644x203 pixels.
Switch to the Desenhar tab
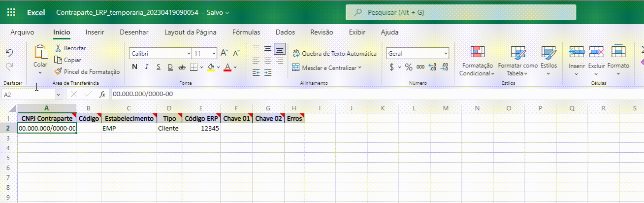(134, 32)
